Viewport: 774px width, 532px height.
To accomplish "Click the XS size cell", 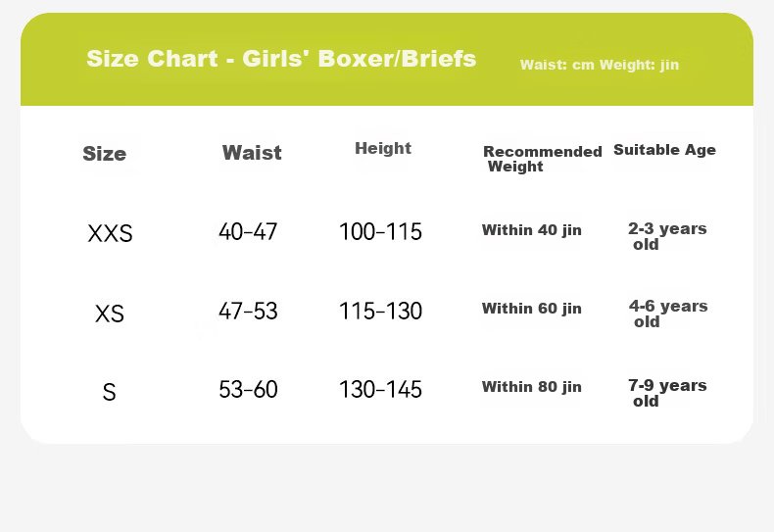I will point(109,314).
